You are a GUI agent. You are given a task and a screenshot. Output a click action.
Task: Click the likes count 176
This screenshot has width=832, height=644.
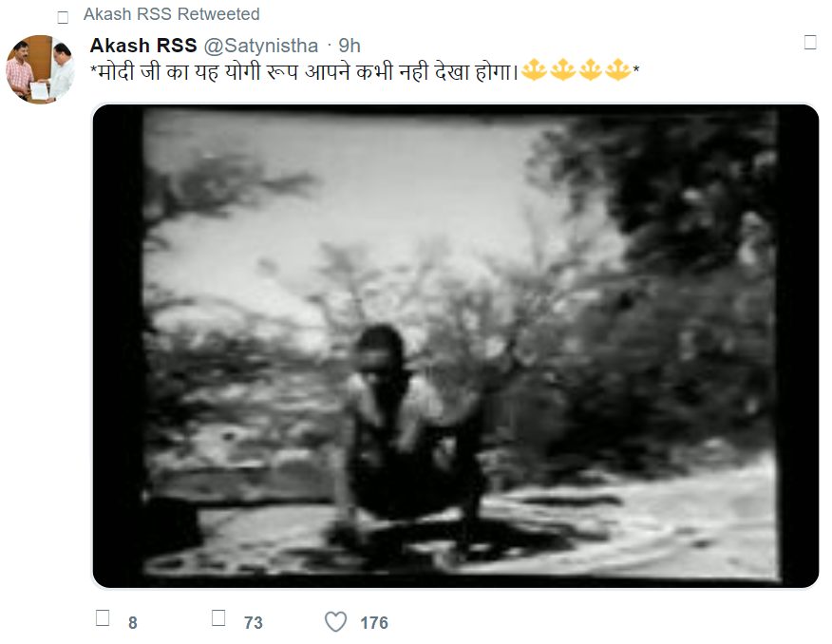[x=374, y=623]
